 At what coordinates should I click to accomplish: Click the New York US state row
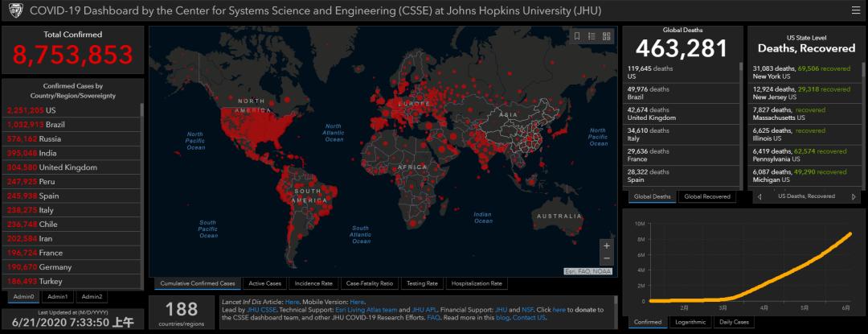(x=805, y=72)
